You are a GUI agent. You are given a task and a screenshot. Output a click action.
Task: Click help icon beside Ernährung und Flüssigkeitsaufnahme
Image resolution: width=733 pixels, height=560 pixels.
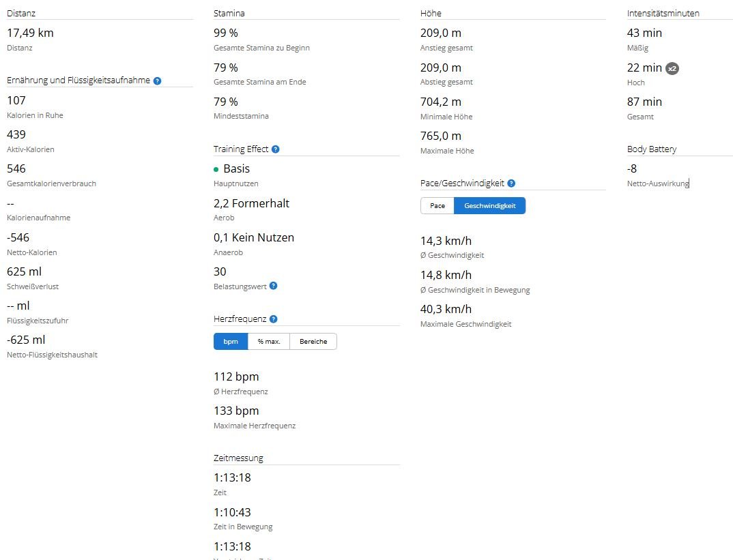click(158, 80)
